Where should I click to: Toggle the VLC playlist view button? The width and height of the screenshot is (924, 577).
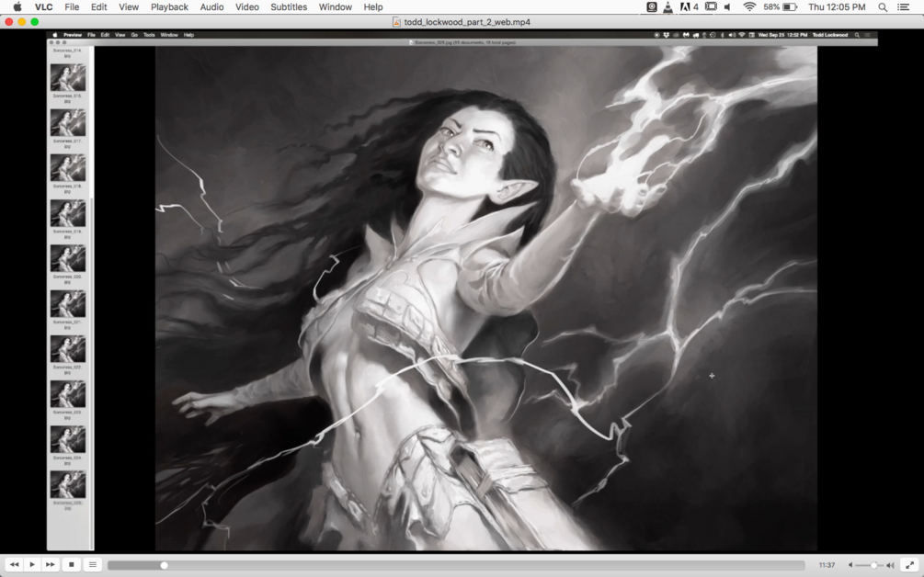[93, 565]
